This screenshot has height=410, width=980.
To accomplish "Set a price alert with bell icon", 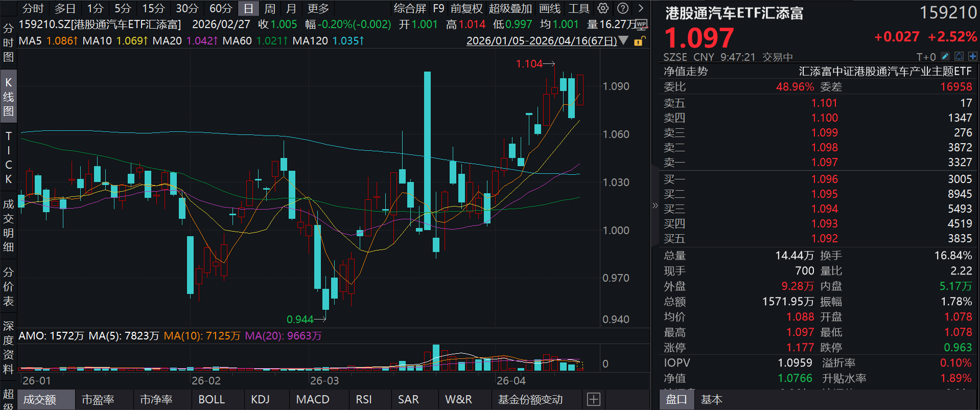I will tap(959, 56).
